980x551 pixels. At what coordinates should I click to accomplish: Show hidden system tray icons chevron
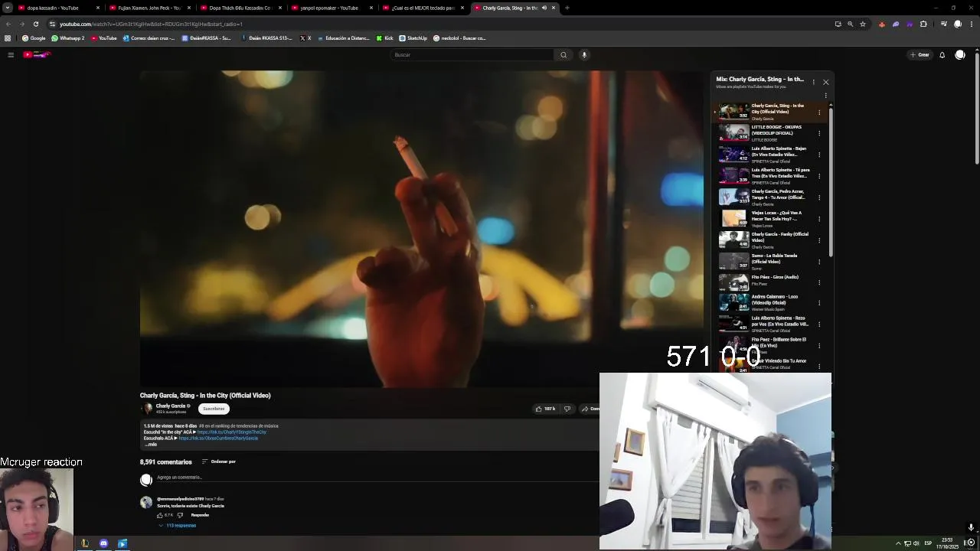point(898,543)
